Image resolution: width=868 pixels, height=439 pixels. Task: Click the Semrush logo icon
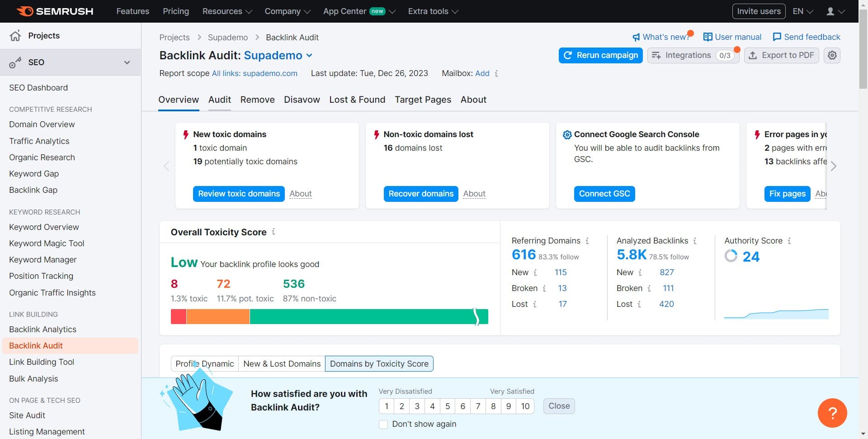pyautogui.click(x=25, y=11)
